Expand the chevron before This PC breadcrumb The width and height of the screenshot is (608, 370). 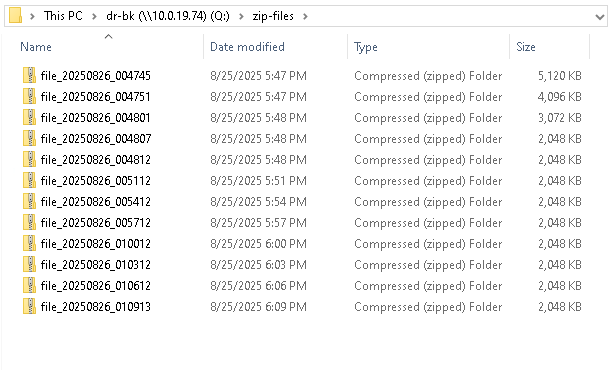coord(33,16)
